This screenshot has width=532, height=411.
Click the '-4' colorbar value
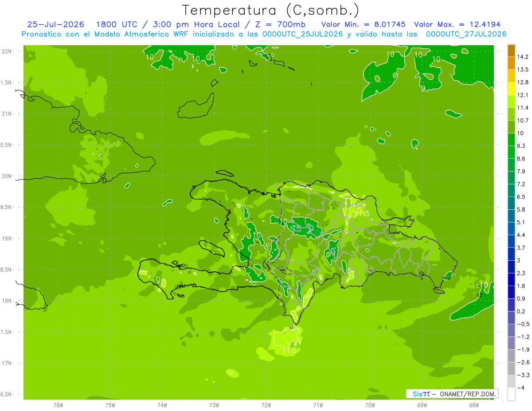521,388
